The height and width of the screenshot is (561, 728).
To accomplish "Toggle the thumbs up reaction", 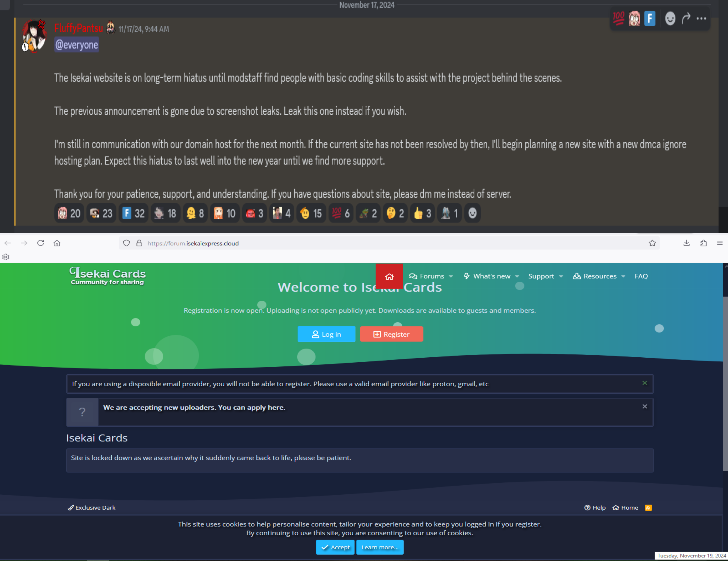I will point(422,213).
